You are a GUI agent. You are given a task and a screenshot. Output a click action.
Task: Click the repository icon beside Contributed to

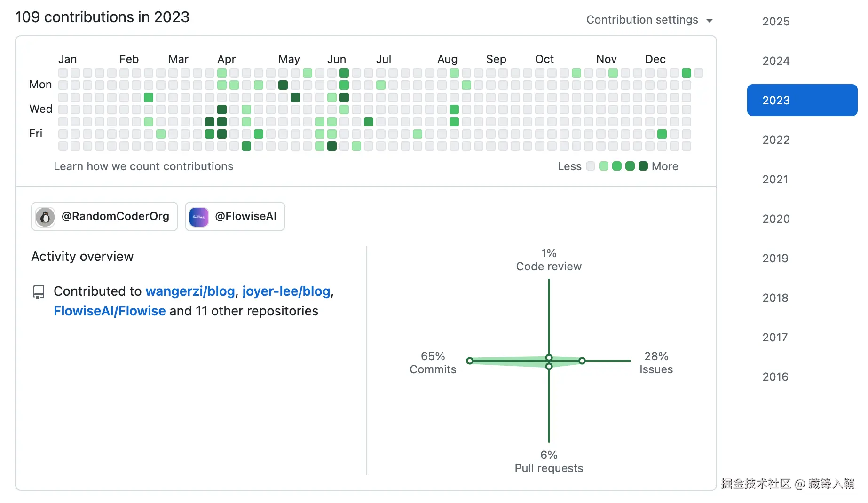click(x=39, y=292)
